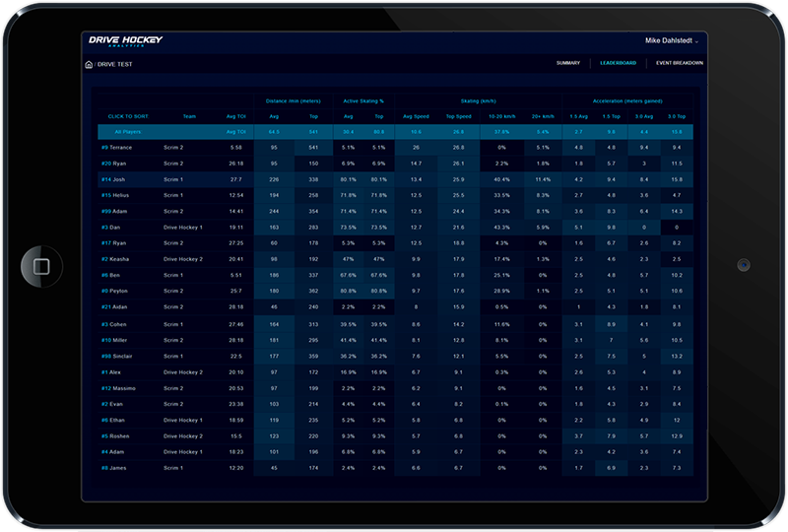This screenshot has width=788, height=532.
Task: Sort by Top Speed column
Action: click(458, 116)
